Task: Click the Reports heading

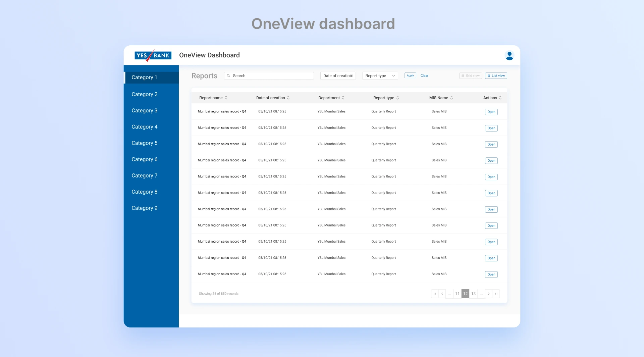Action: pos(204,76)
